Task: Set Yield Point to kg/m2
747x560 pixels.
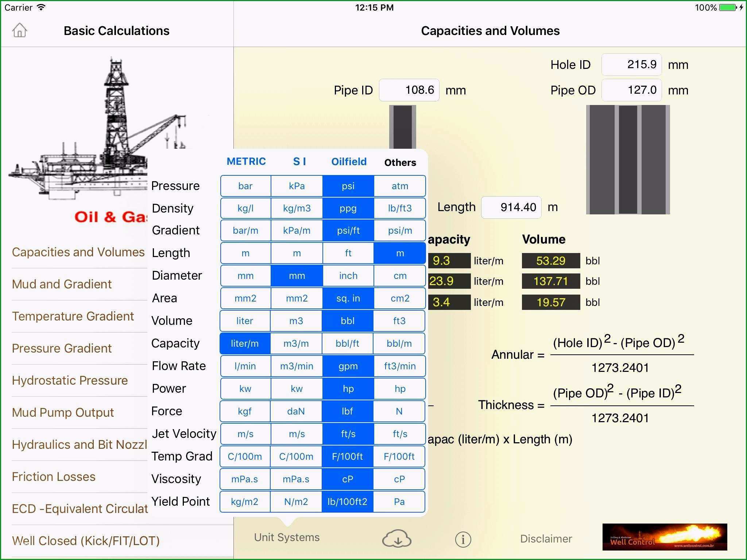Action: click(245, 502)
